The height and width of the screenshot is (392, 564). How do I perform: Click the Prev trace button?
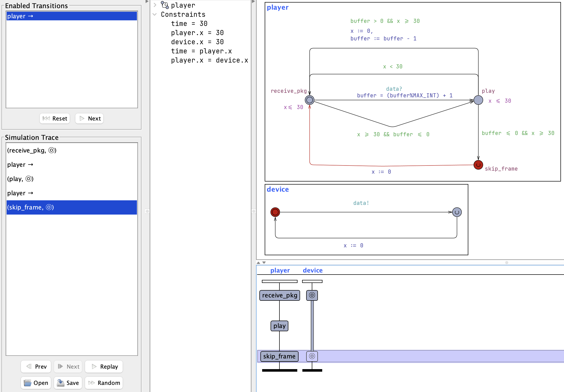pos(36,366)
